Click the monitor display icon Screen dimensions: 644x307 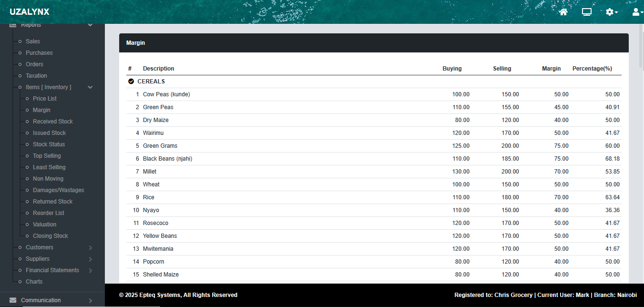click(x=586, y=12)
